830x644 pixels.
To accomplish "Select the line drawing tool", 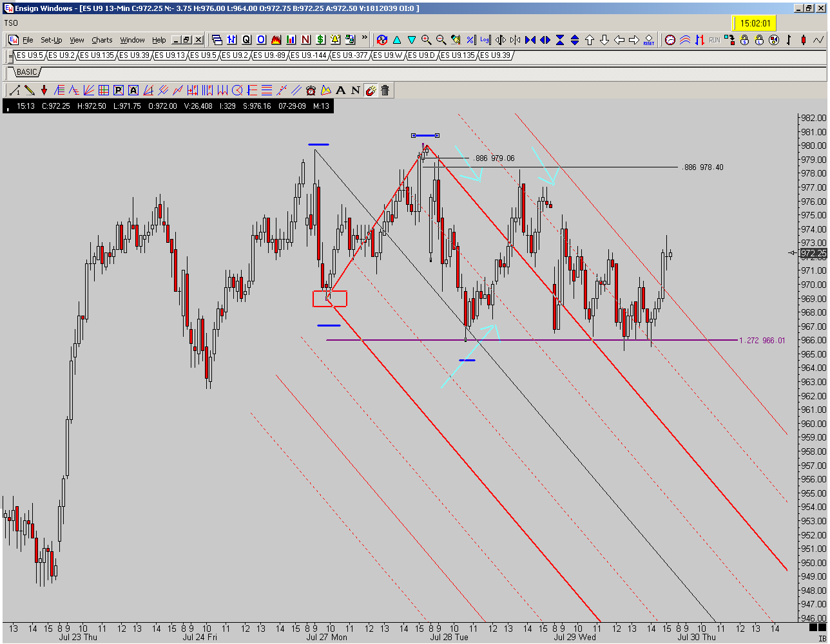I will [14, 90].
